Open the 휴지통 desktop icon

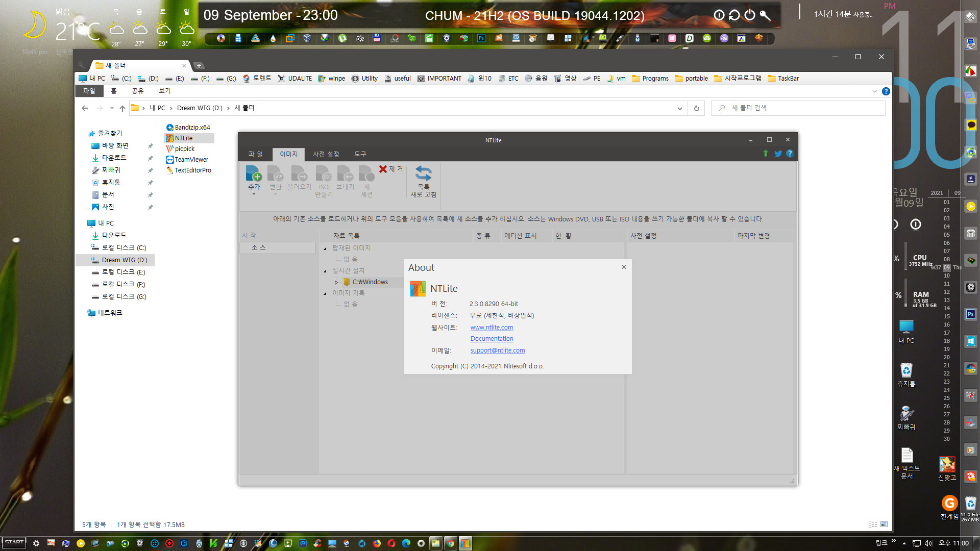[x=906, y=375]
